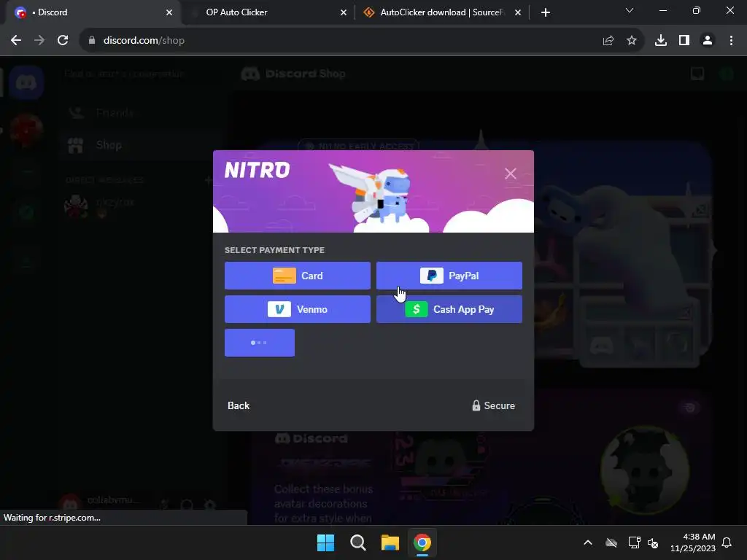747x560 pixels.
Task: Open Discord inbox icon at top right
Action: tap(697, 74)
